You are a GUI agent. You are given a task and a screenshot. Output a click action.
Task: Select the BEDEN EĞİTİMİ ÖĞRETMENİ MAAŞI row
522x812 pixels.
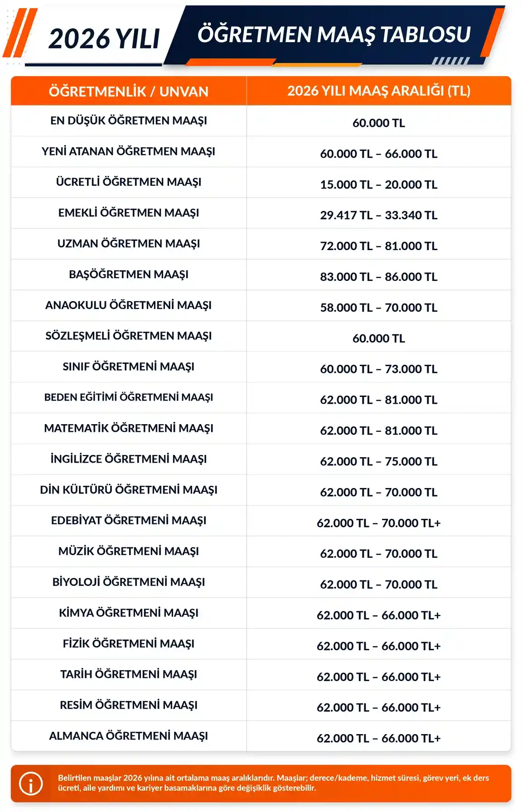pos(261,398)
